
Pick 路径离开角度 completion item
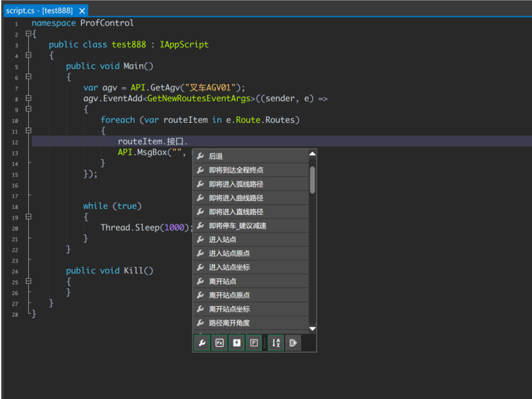pos(251,323)
